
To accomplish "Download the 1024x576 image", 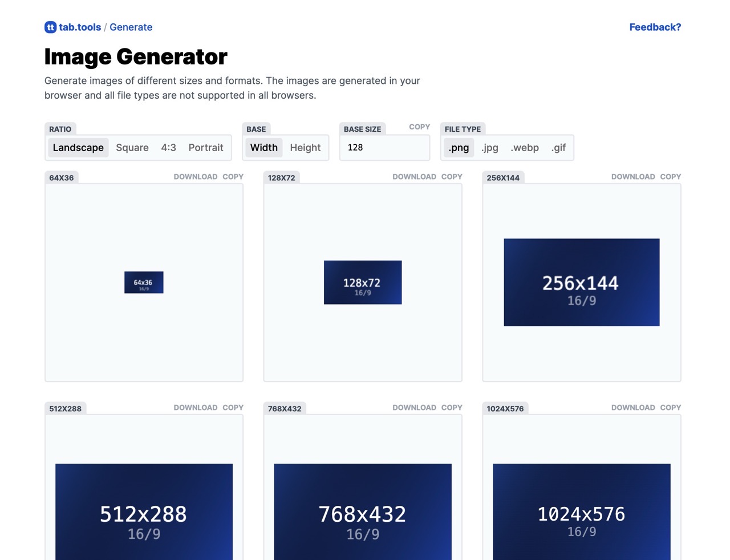I will tap(633, 408).
